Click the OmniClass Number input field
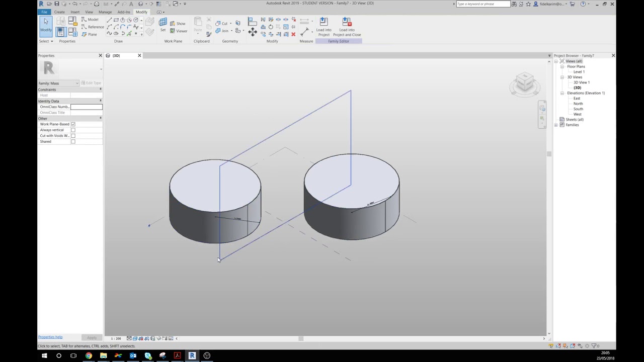 pyautogui.click(x=86, y=107)
